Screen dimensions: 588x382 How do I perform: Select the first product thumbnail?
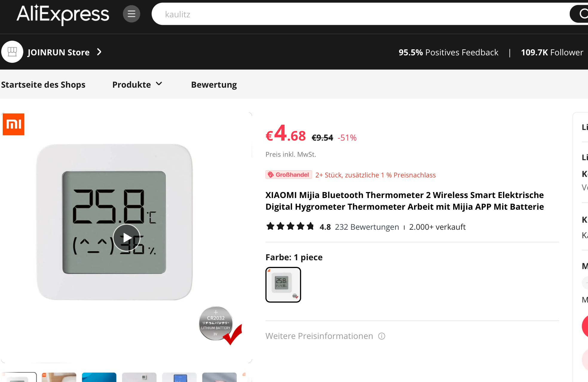tap(19, 377)
